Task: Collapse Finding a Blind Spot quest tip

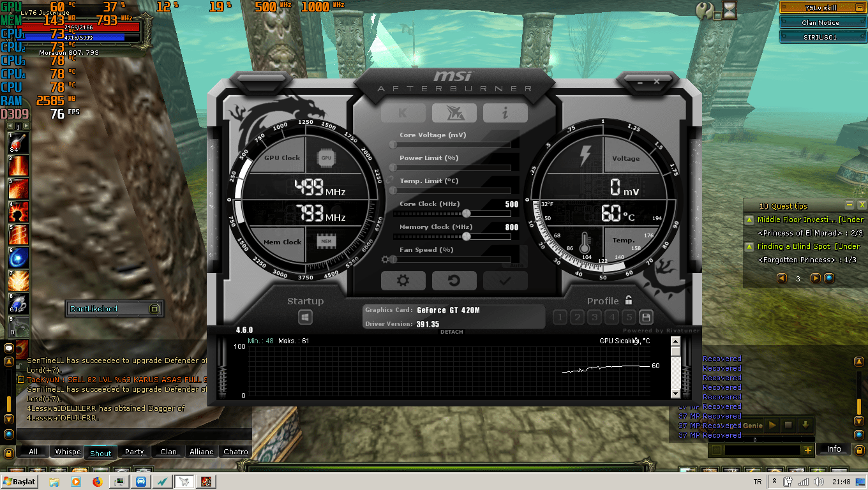Action: pyautogui.click(x=750, y=247)
